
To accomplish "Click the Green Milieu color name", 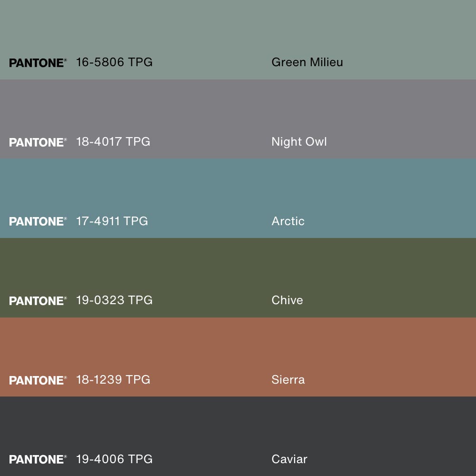I will 307,62.
